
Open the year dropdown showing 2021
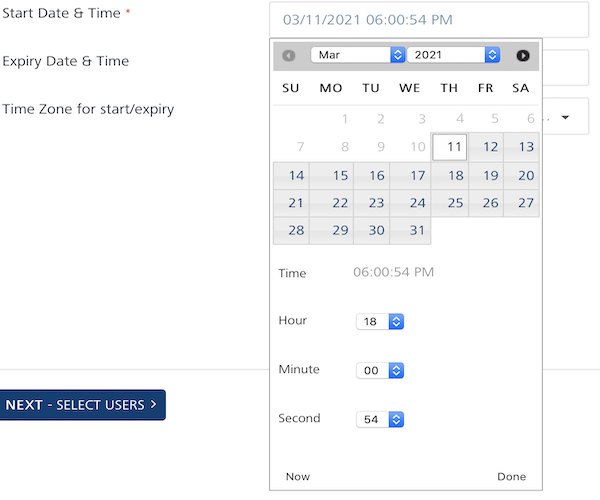(453, 55)
